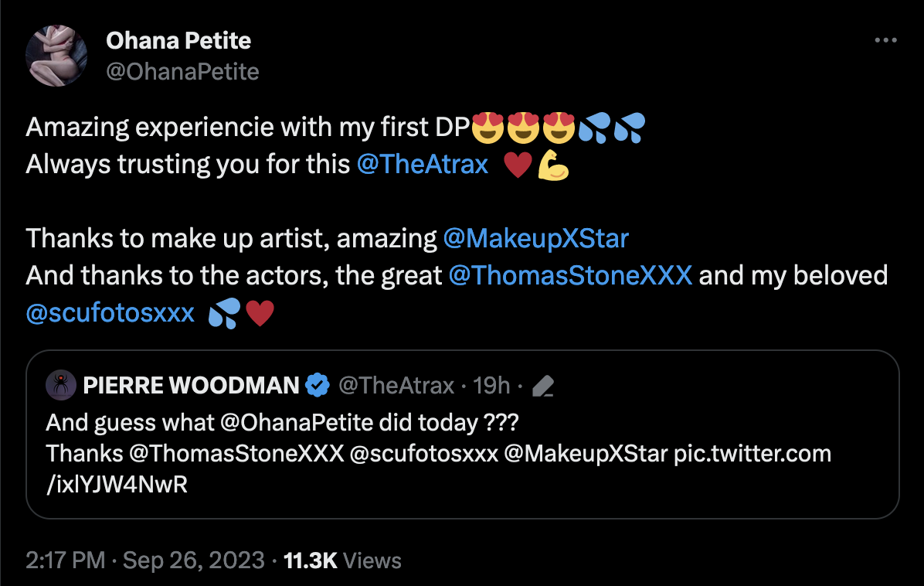
Task: Click the @TheAtrax handle in quoted header
Action: [x=396, y=385]
